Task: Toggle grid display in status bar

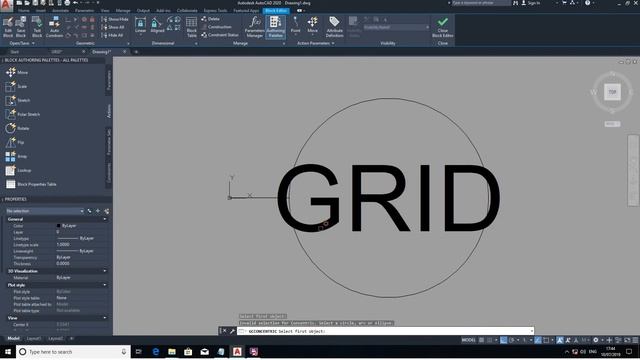Action: tap(482, 340)
